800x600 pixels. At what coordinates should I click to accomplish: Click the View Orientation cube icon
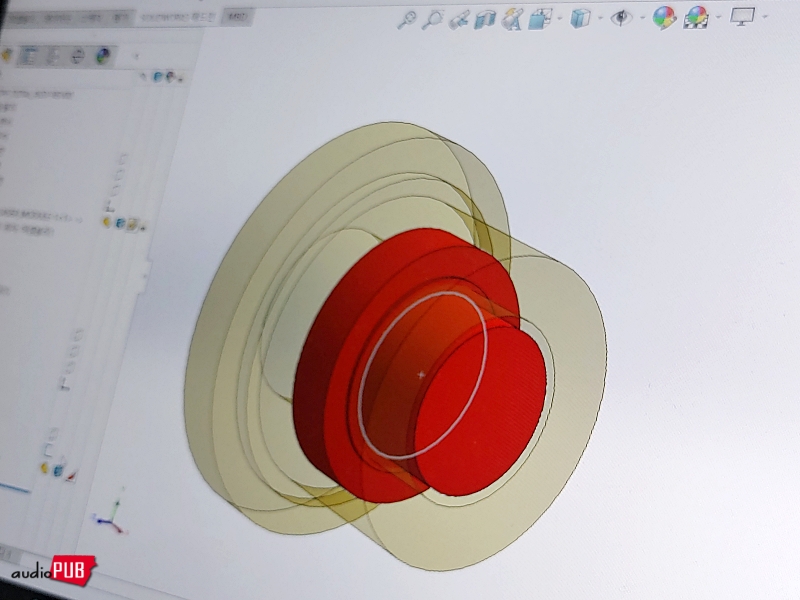coord(539,19)
